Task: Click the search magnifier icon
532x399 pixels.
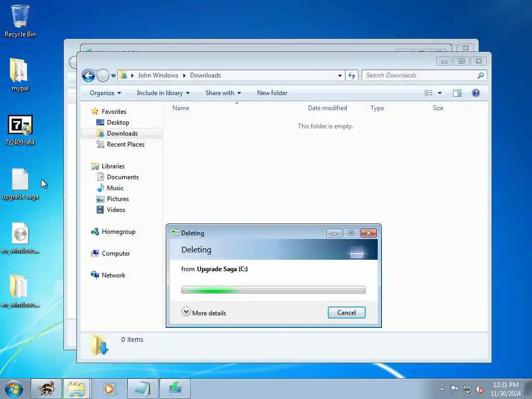Action: (x=481, y=75)
